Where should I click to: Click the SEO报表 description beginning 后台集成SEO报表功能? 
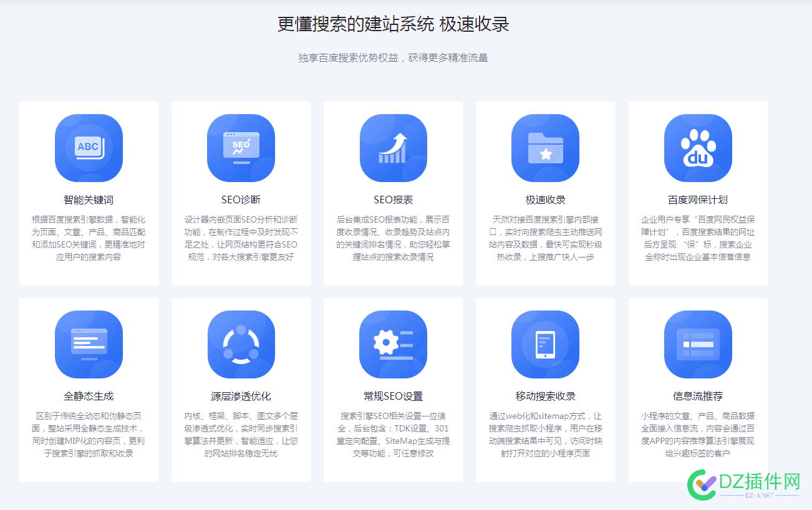[393, 238]
